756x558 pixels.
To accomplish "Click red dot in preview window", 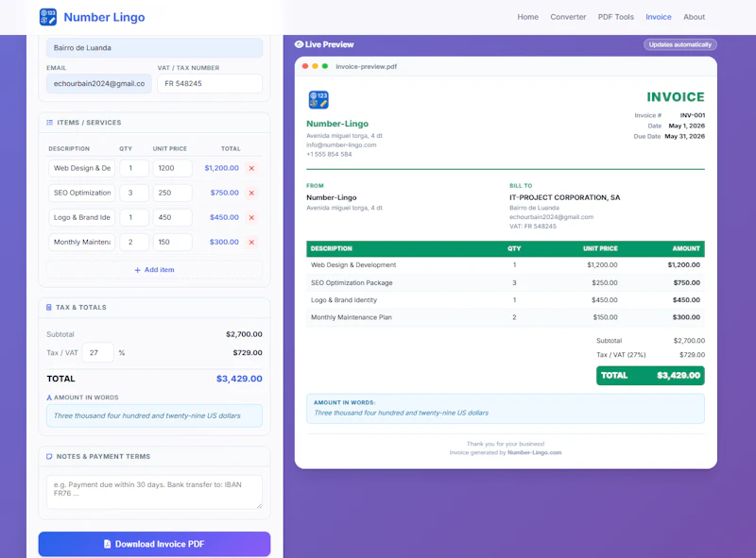I will click(305, 66).
